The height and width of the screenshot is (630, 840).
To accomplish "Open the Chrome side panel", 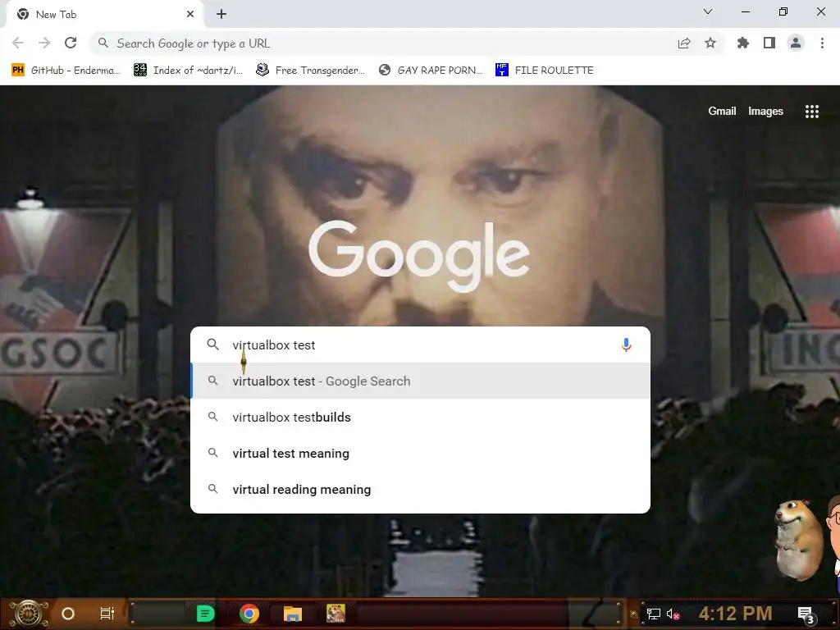I will click(769, 43).
